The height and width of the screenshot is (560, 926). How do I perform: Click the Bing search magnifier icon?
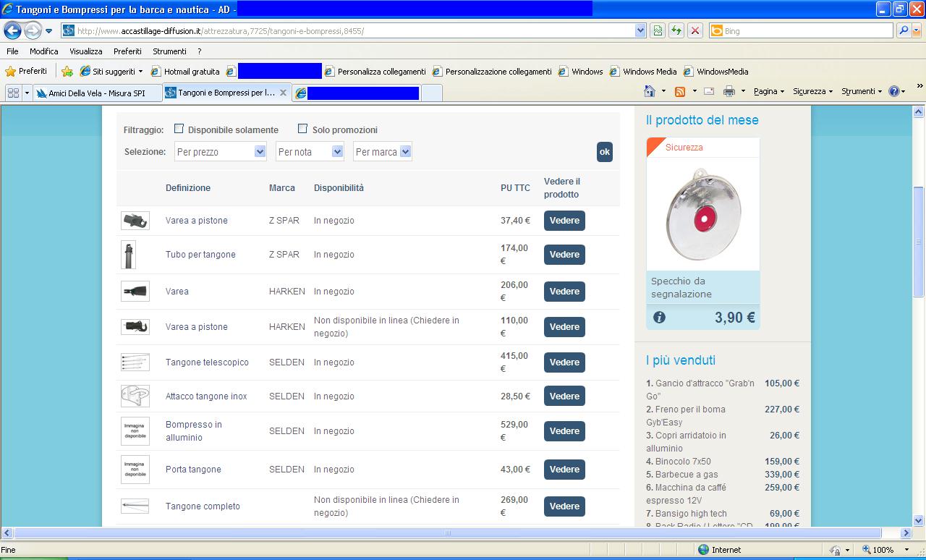(x=903, y=30)
